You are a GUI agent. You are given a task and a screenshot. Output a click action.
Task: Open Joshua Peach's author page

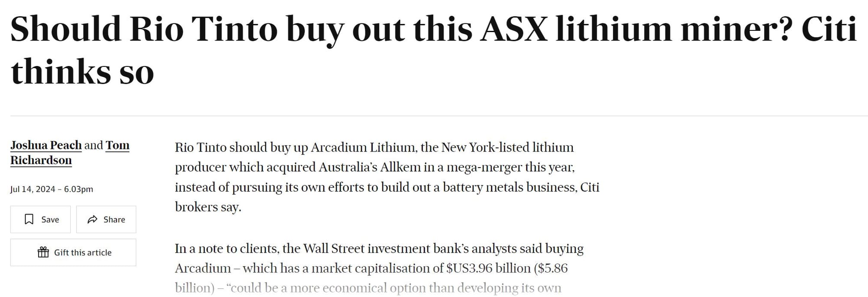click(46, 145)
